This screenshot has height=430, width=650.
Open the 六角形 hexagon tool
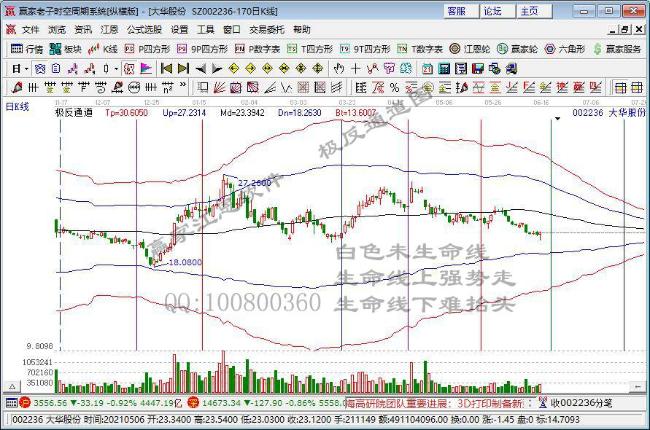pos(565,49)
